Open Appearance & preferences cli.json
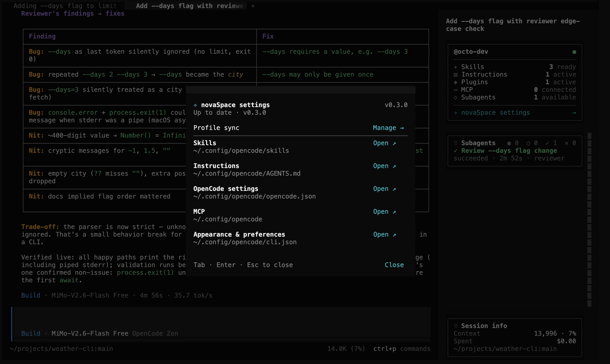 [x=384, y=234]
